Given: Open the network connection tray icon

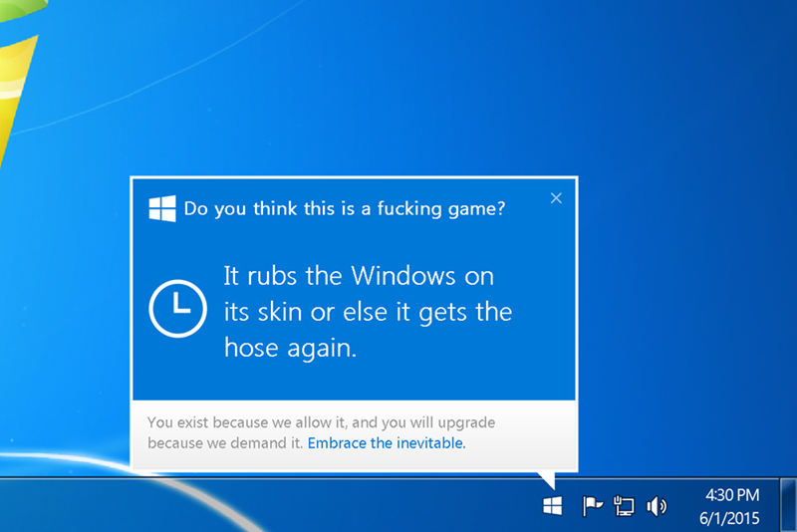Looking at the screenshot, I should pyautogui.click(x=624, y=506).
